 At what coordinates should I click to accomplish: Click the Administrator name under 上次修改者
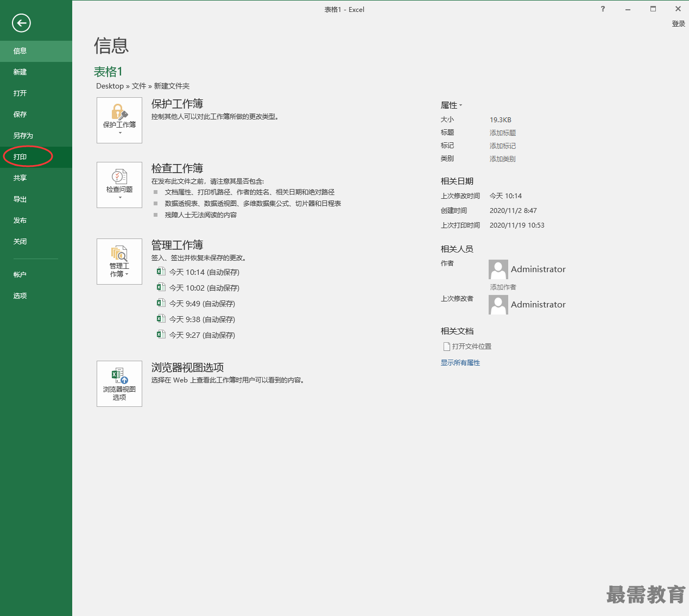[x=538, y=305]
